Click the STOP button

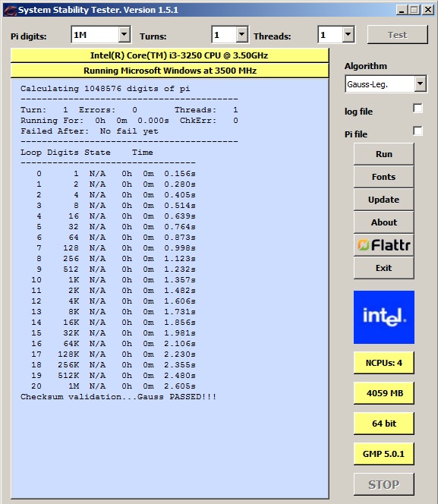coord(383,484)
